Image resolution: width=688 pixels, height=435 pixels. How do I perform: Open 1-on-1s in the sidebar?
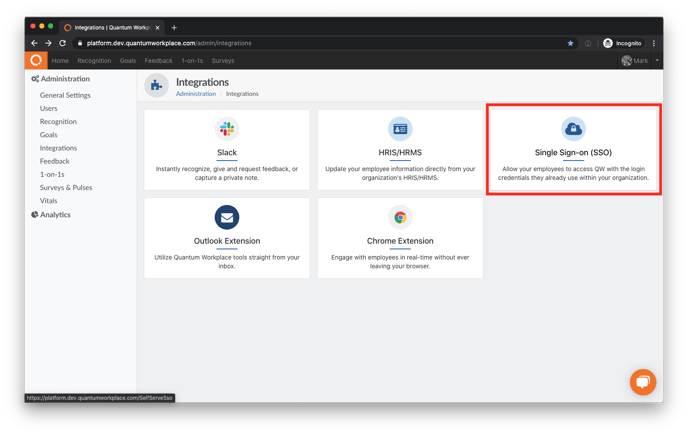52,174
